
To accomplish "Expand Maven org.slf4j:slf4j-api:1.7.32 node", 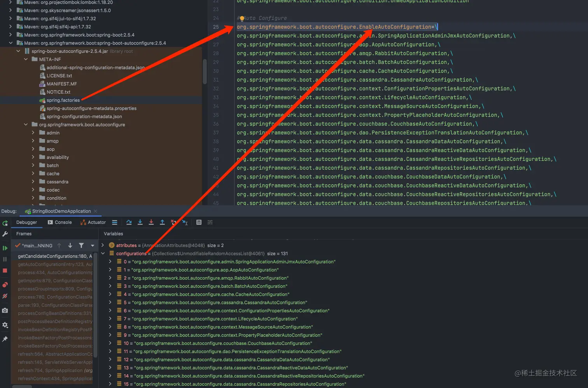I will pos(10,27).
